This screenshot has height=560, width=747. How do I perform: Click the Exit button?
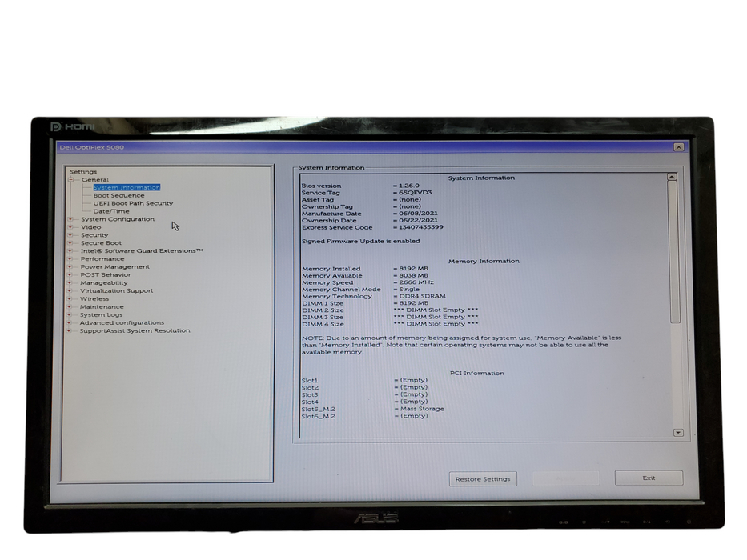(649, 478)
